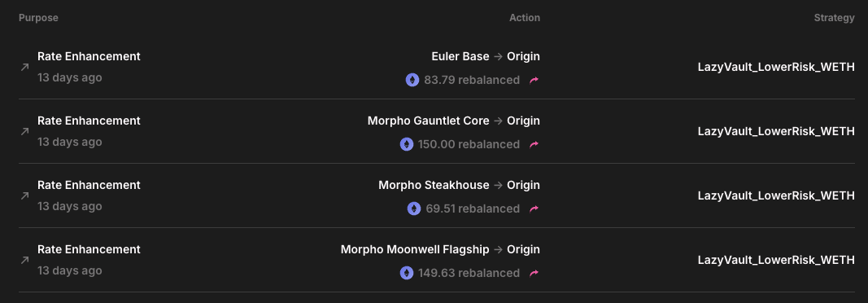The height and width of the screenshot is (303, 868).
Task: Open pink share arrow next to 69.51 rebalanced
Action: pos(534,209)
